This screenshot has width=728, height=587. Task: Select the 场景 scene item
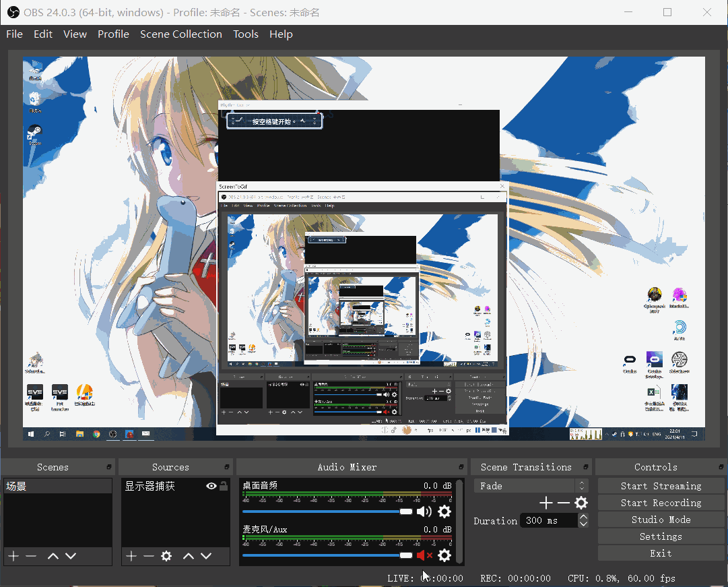pyautogui.click(x=58, y=486)
